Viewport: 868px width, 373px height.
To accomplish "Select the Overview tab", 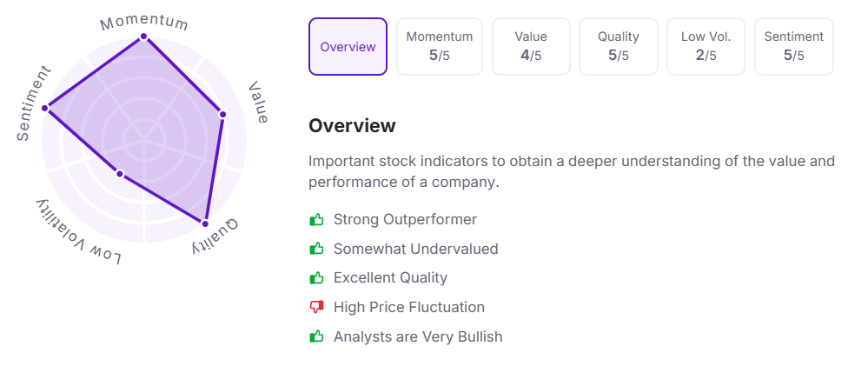I will tap(348, 47).
